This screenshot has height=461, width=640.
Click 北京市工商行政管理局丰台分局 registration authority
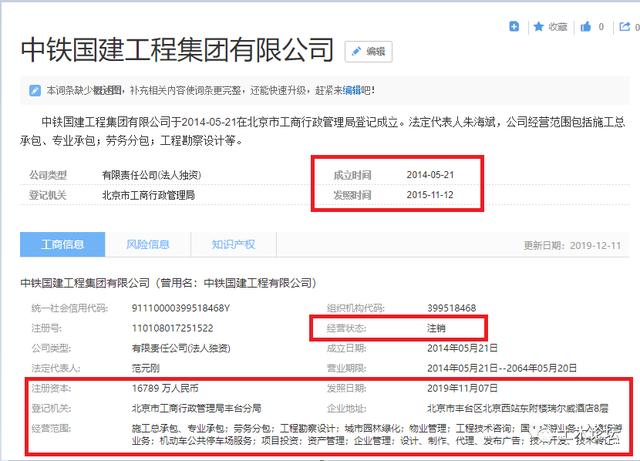click(x=196, y=408)
